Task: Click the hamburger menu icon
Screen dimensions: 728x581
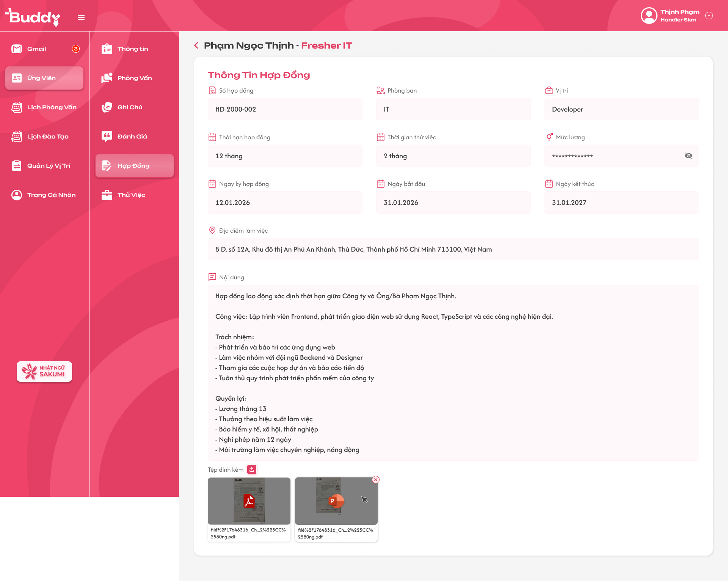Action: (x=81, y=17)
